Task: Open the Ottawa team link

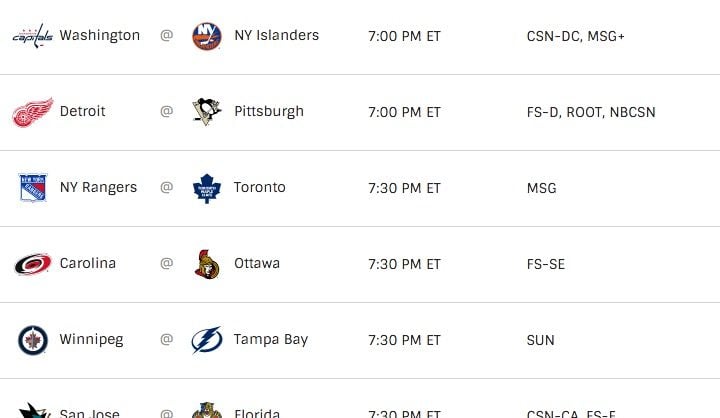Action: click(x=257, y=263)
